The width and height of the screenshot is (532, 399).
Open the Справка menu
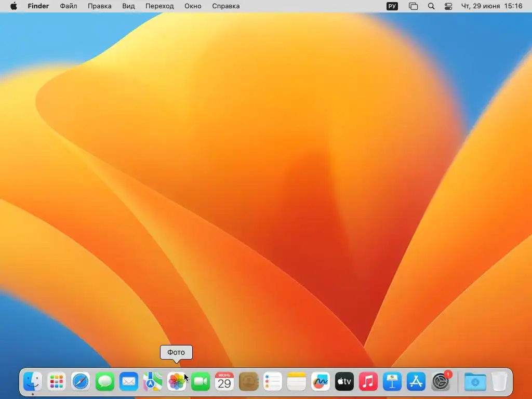(x=225, y=6)
